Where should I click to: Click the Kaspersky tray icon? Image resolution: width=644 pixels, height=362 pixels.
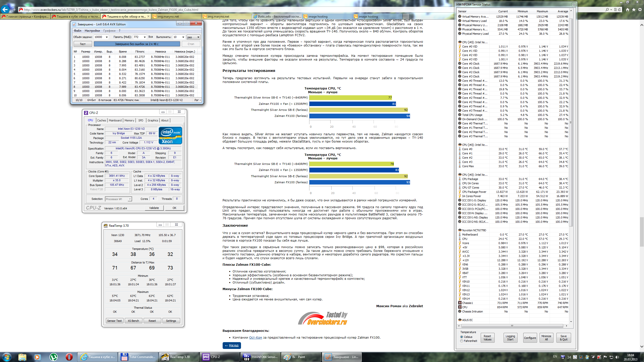pyautogui.click(x=599, y=357)
